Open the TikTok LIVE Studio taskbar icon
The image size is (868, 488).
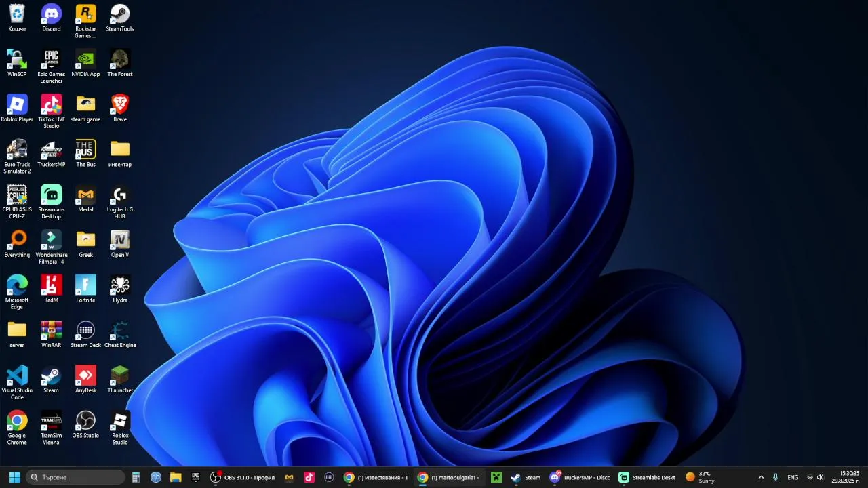click(x=309, y=477)
